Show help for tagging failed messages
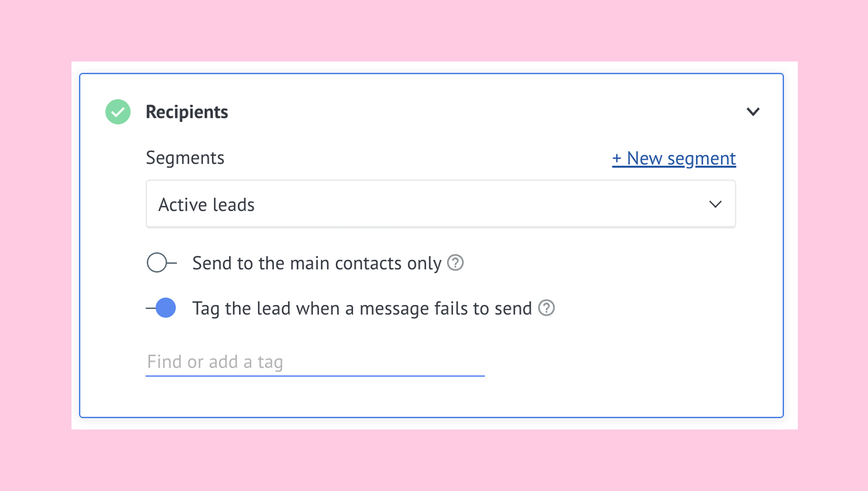The height and width of the screenshot is (491, 868). [x=546, y=308]
